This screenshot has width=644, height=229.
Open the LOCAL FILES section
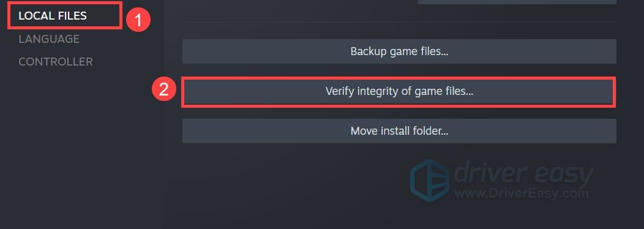coord(53,16)
